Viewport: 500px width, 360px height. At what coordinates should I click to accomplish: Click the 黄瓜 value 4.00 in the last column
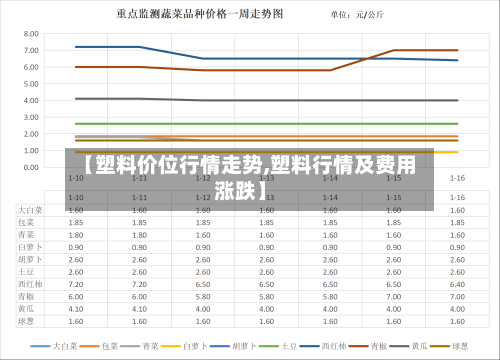point(457,309)
